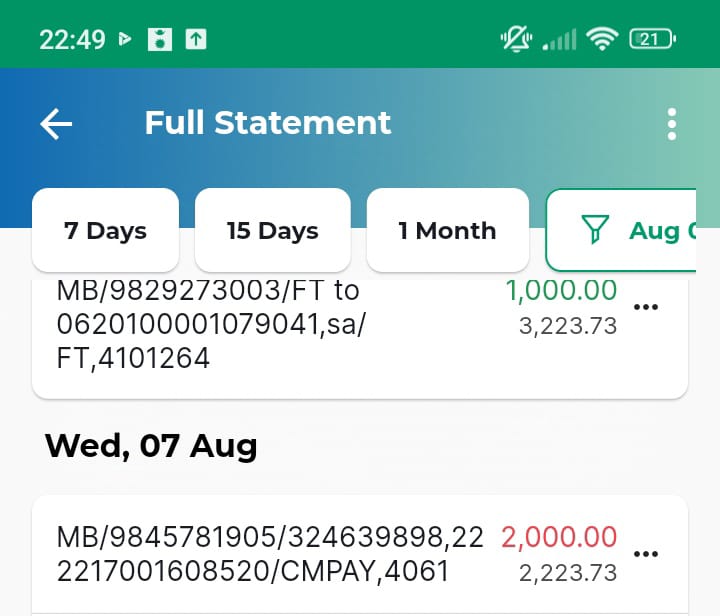
Task: Open options dots for 2,000.00 transaction
Action: [x=646, y=554]
